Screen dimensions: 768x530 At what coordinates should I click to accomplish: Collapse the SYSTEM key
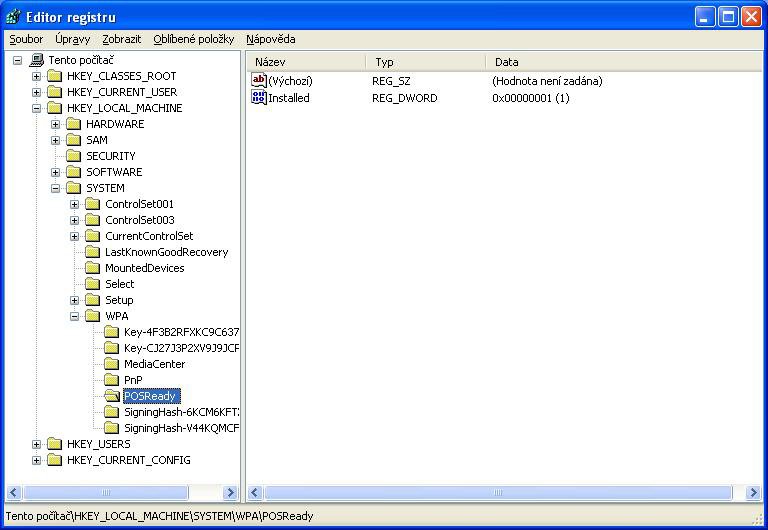tap(55, 189)
